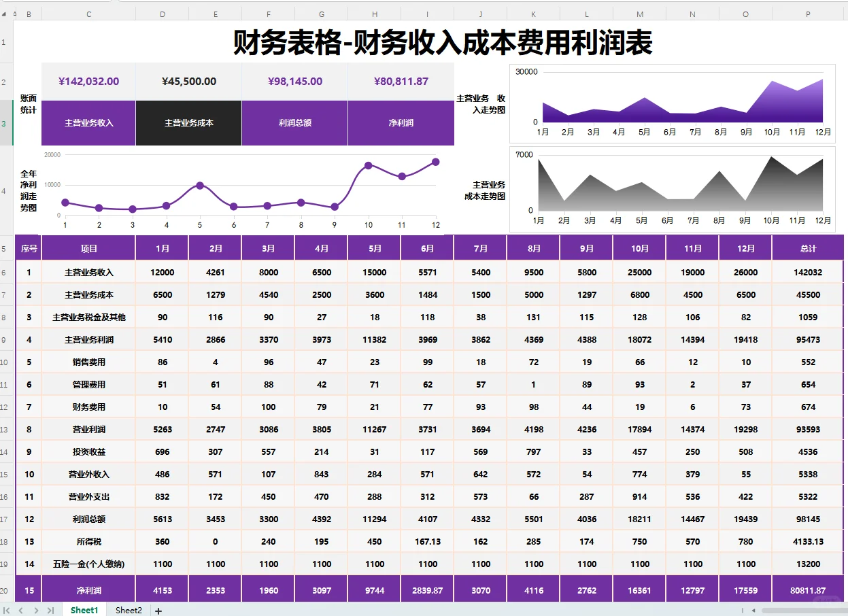This screenshot has width=848, height=616.
Task: Select the 总计 cell containing 142032
Action: pyautogui.click(x=808, y=272)
